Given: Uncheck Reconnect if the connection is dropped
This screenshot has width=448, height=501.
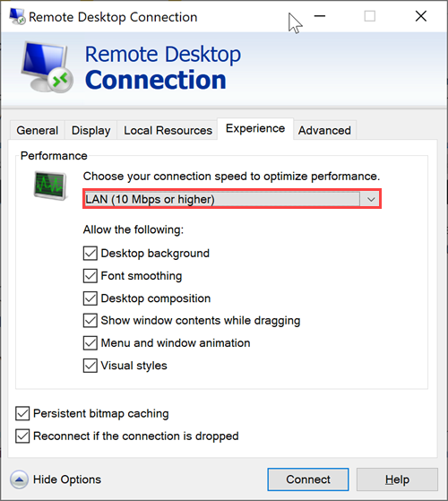Looking at the screenshot, I should coord(22,436).
